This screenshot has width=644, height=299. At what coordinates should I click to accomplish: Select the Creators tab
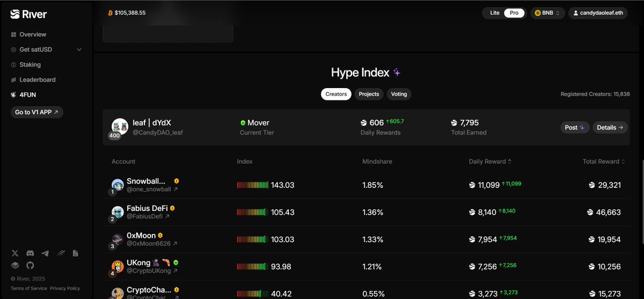coord(336,94)
